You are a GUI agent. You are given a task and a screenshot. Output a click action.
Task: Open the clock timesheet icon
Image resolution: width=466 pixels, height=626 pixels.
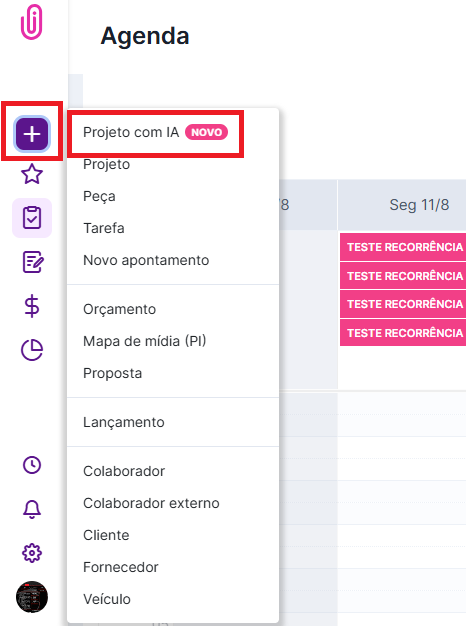(32, 465)
